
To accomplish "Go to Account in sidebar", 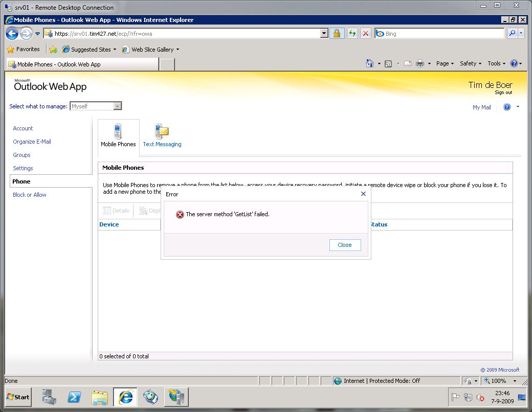I will point(23,128).
